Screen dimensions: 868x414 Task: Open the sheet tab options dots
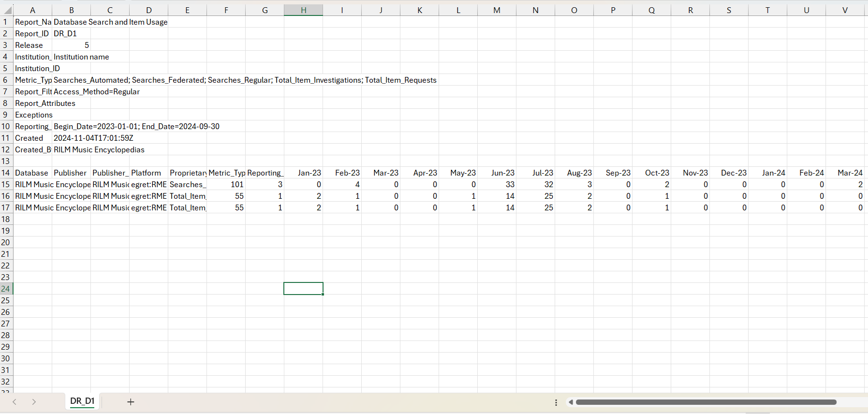tap(556, 402)
